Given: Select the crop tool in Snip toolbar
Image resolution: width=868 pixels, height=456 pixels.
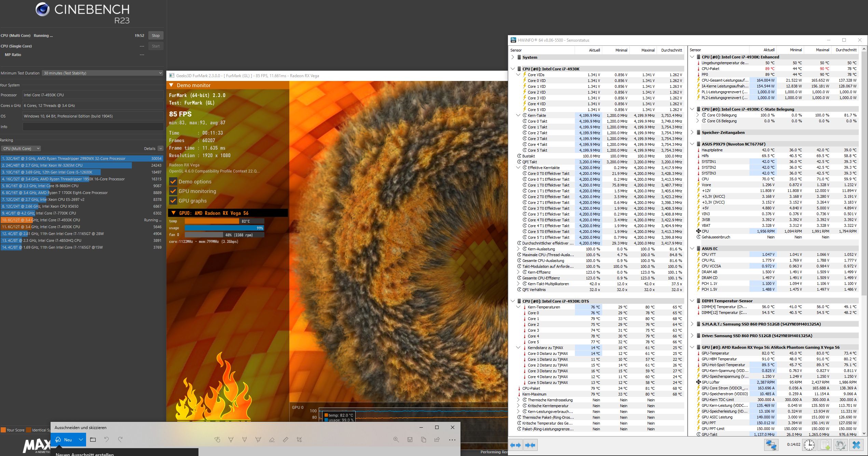Looking at the screenshot, I should tap(299, 440).
